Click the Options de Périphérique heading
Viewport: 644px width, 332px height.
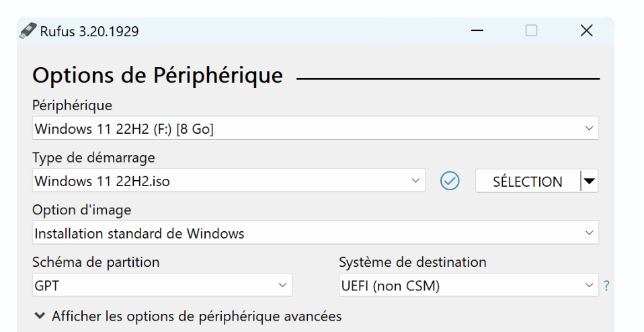click(158, 75)
